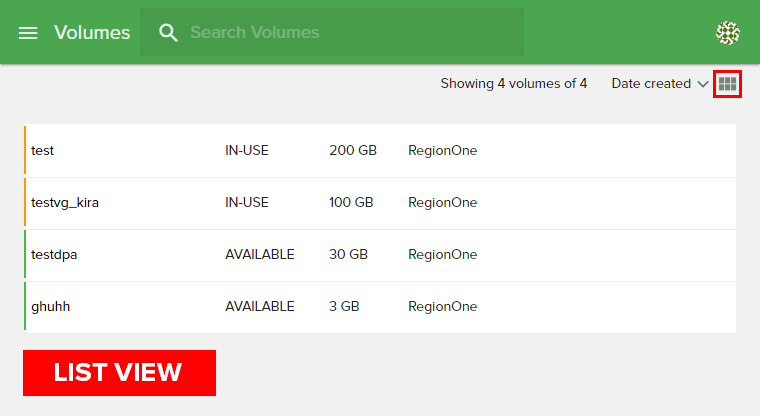Click the 200 GB size value
The width and height of the screenshot is (760, 416).
point(352,151)
